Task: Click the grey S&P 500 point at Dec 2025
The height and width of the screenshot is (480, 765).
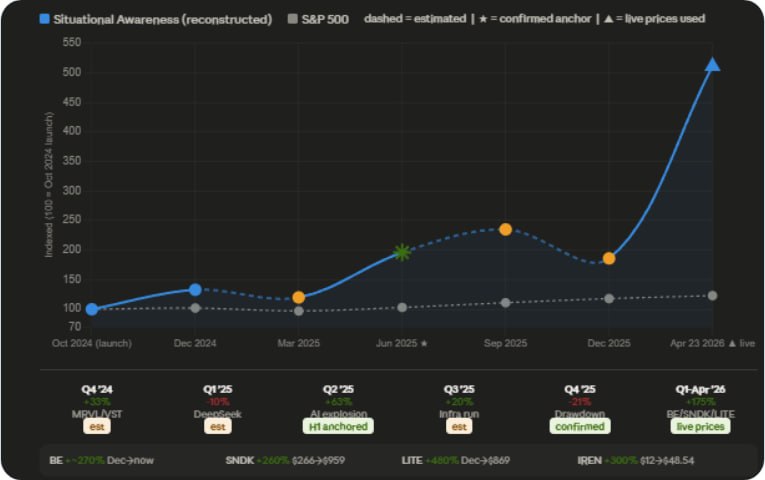Action: (609, 299)
